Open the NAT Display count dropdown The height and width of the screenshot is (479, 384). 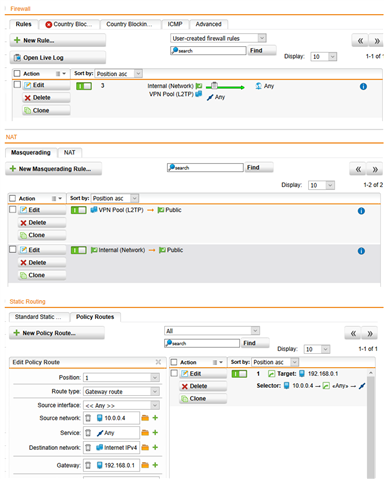[x=322, y=185]
